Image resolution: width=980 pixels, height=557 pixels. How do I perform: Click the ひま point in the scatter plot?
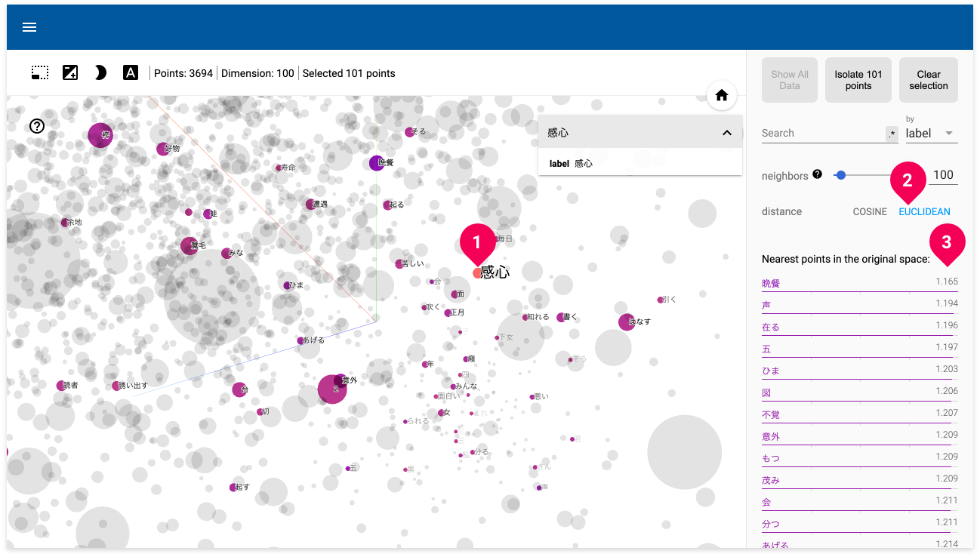[x=287, y=285]
